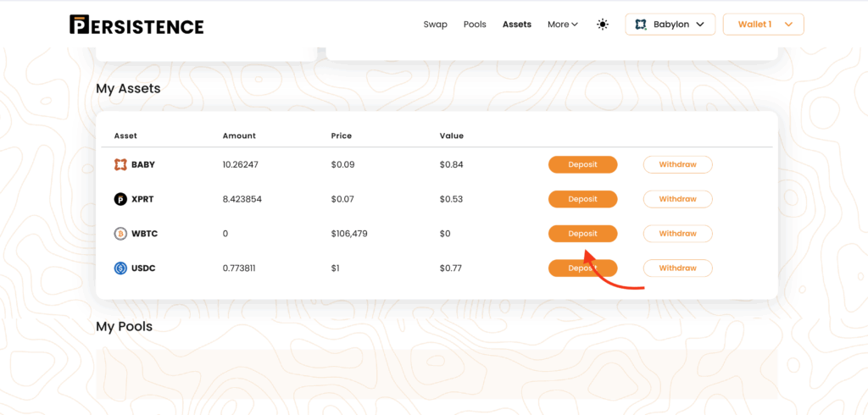The width and height of the screenshot is (868, 415).
Task: Click the USDC token icon
Action: pos(120,268)
